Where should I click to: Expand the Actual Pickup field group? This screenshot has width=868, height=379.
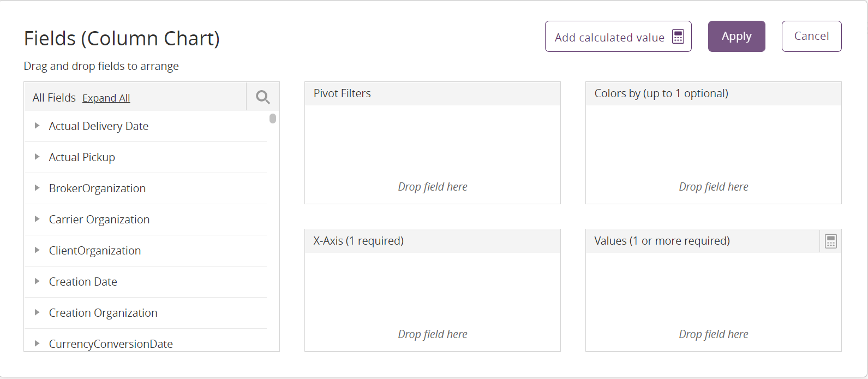click(x=37, y=157)
